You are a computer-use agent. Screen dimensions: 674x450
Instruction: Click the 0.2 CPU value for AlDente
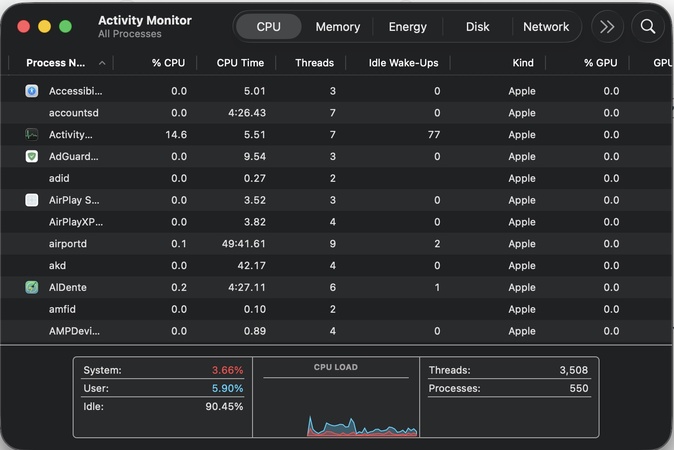point(179,287)
